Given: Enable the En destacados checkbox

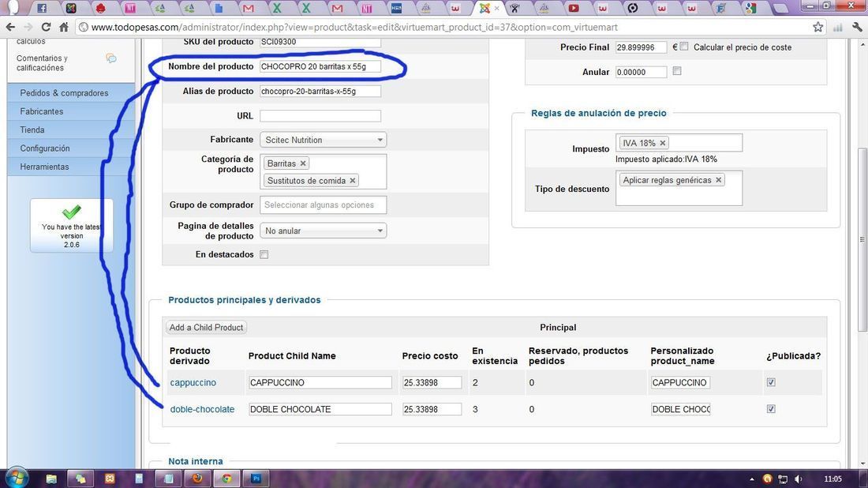Looking at the screenshot, I should (x=264, y=255).
